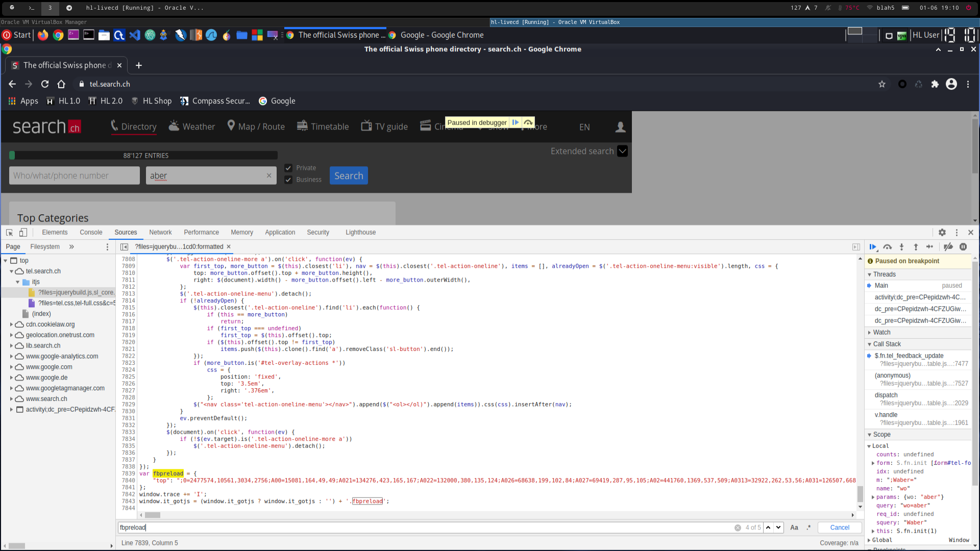
Task: Open the Console tab
Action: pyautogui.click(x=91, y=233)
